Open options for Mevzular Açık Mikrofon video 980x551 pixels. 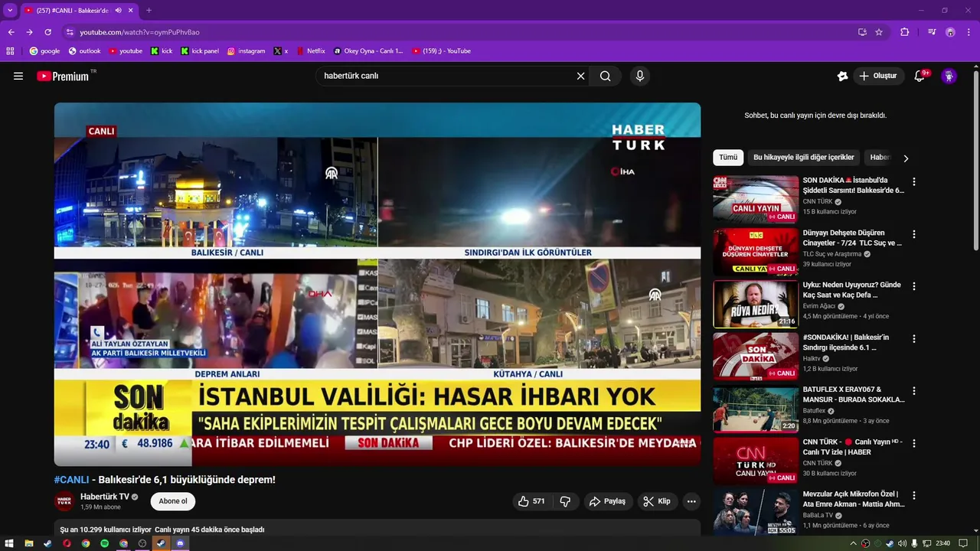(x=913, y=495)
